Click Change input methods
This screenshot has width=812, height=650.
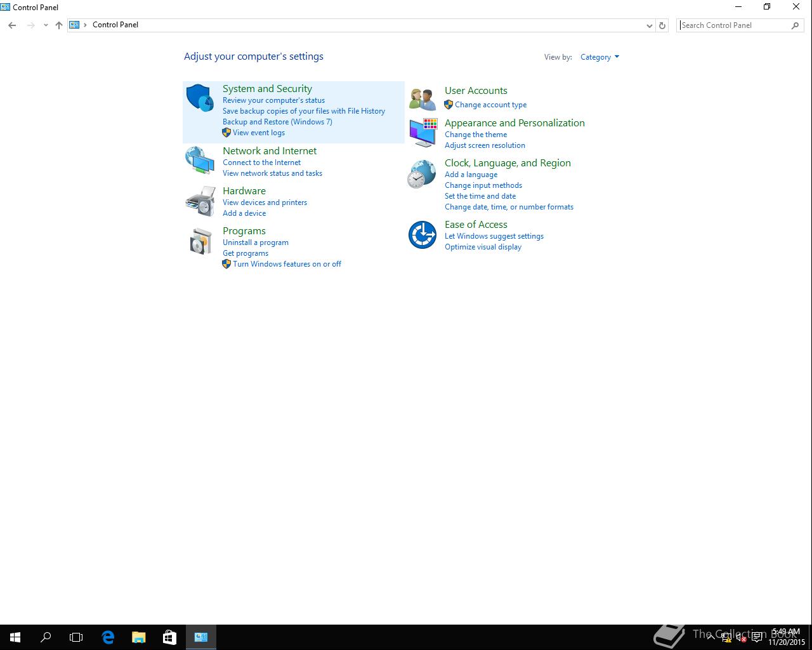(483, 185)
